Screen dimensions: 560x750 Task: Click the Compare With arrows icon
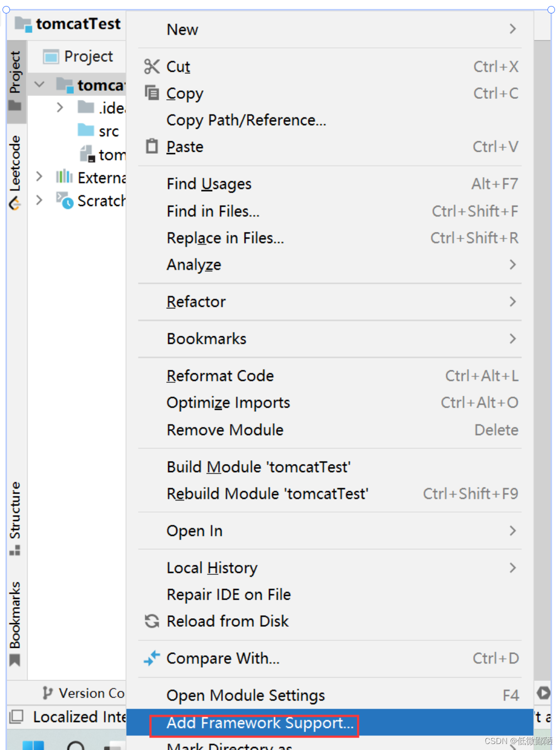click(152, 658)
